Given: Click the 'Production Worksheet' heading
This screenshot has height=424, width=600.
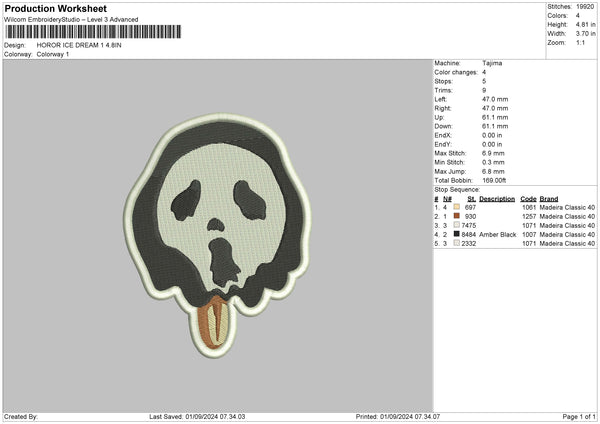Looking at the screenshot, I should pyautogui.click(x=55, y=8).
